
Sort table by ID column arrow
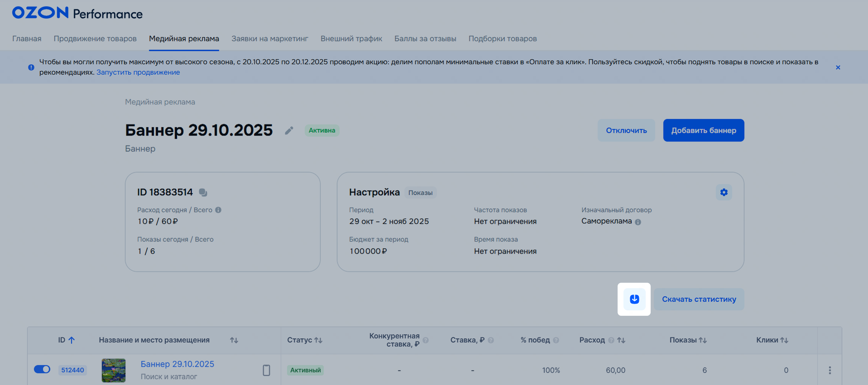[72, 340]
